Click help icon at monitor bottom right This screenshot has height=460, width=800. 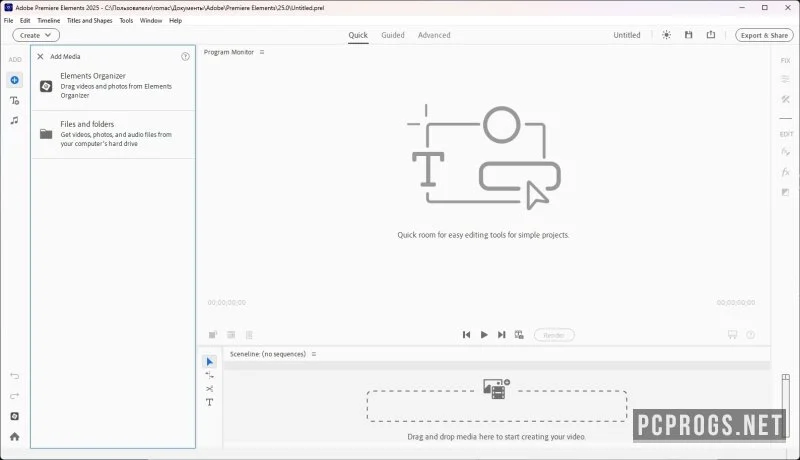click(x=750, y=335)
